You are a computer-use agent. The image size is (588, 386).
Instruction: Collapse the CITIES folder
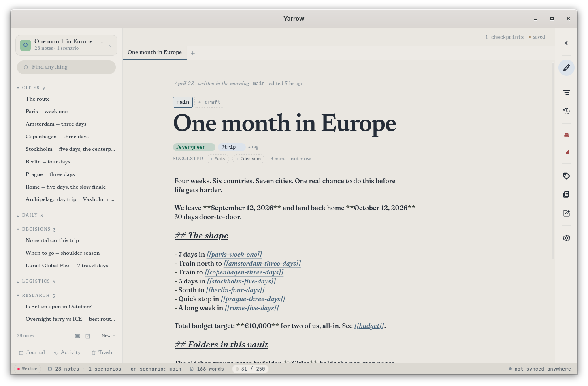[31, 88]
